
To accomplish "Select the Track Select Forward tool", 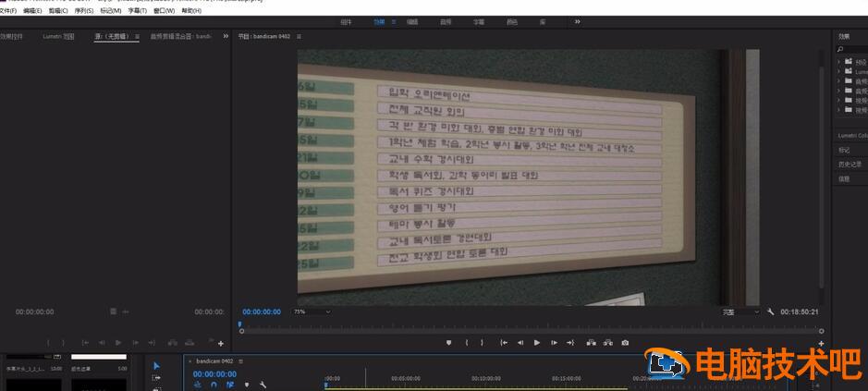I will (156, 378).
